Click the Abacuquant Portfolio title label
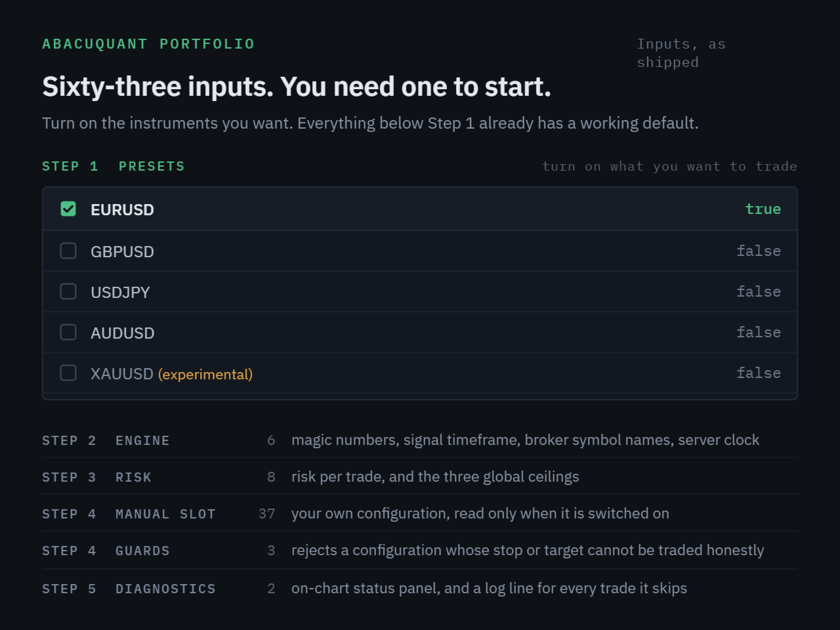Image resolution: width=840 pixels, height=630 pixels. coord(148,44)
